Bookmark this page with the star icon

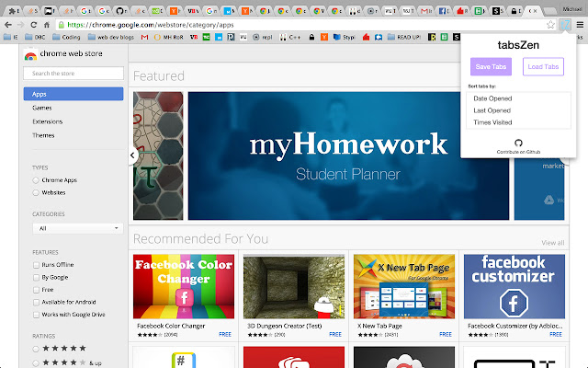pos(550,25)
